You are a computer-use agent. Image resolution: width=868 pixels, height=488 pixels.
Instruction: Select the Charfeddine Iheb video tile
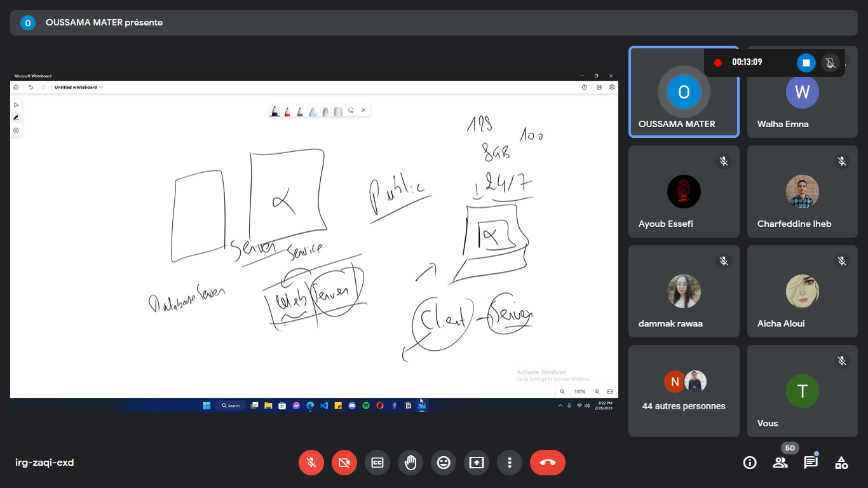click(802, 192)
